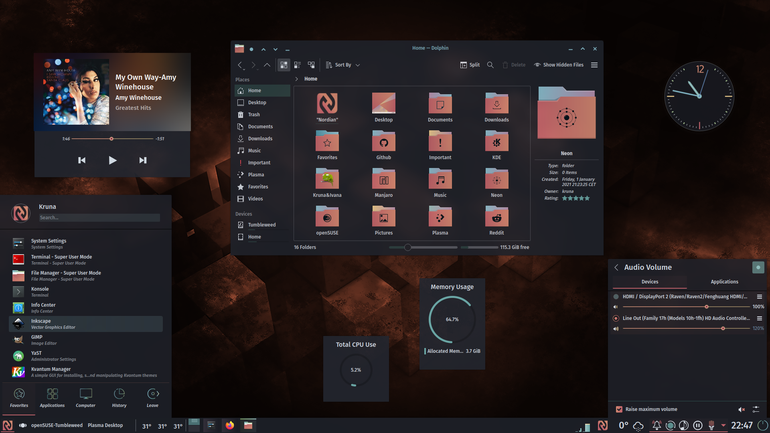
Task: Open the Dolphin hamburger menu
Action: 594,65
